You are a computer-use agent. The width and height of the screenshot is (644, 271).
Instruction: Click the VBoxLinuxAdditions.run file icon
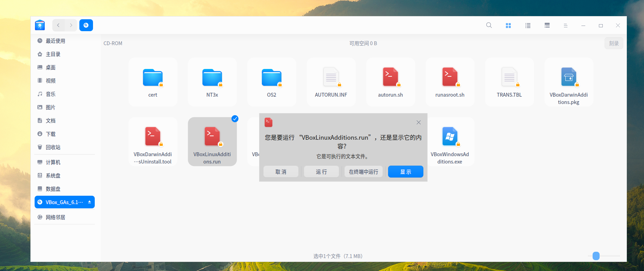tap(212, 137)
